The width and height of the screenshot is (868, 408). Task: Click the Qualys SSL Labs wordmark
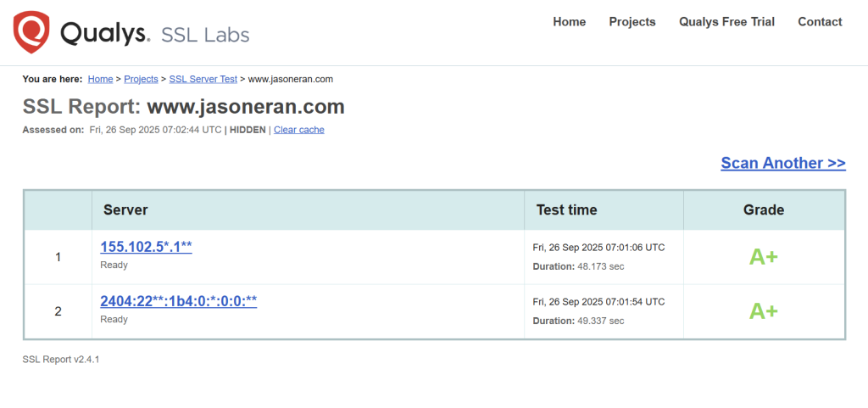pos(155,34)
